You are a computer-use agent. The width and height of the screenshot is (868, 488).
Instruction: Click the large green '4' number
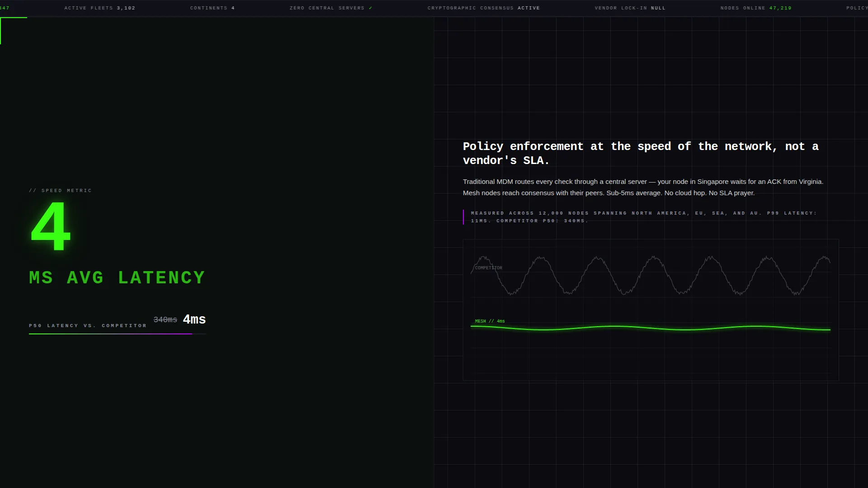[51, 226]
